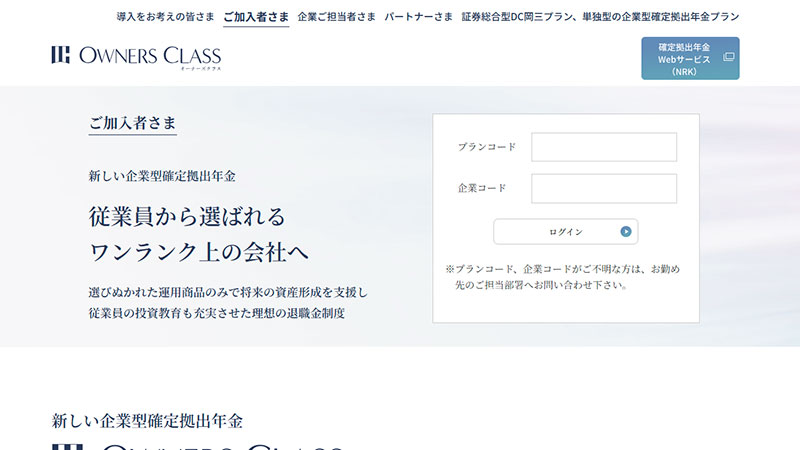Image resolution: width=800 pixels, height=450 pixels.
Task: Click the ログイン button
Action: [565, 232]
